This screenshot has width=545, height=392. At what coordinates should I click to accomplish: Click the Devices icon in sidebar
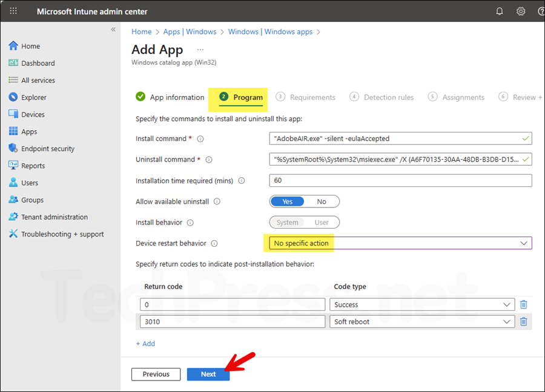(13, 114)
